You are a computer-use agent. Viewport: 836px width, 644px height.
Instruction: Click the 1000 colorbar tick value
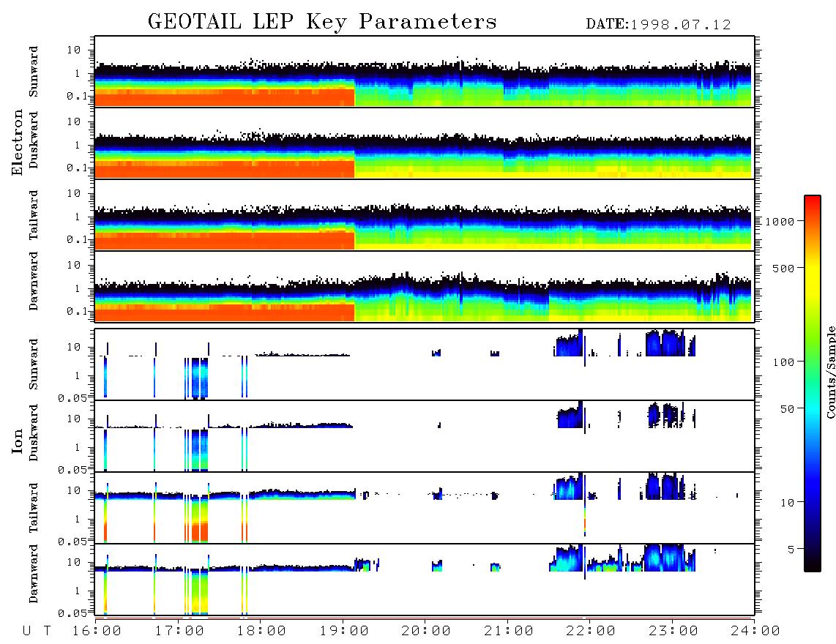[x=780, y=222]
